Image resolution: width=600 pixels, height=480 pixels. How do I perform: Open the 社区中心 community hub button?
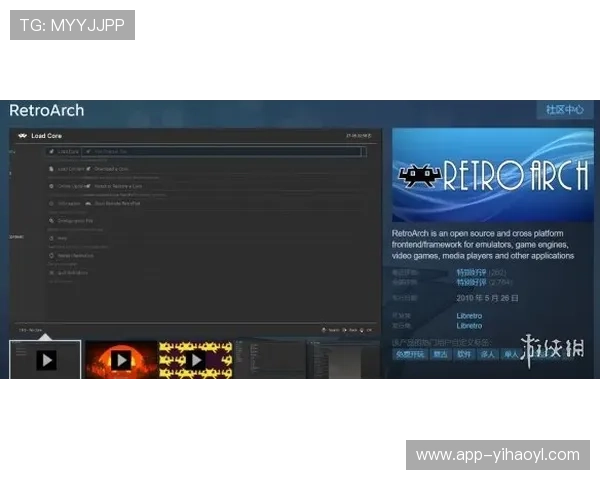[x=564, y=110]
